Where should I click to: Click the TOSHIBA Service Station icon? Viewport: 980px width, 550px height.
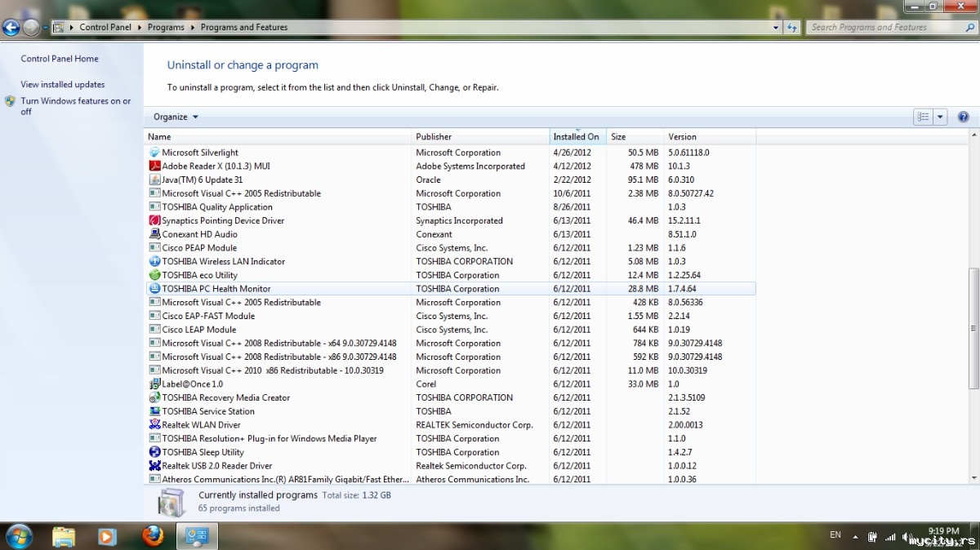(155, 411)
